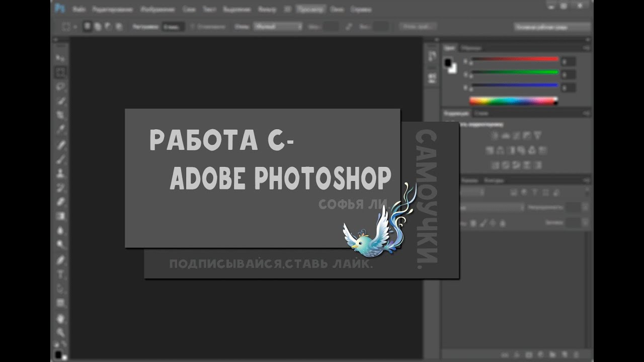Viewport: 644px width, 362px height.
Task: Toggle the Сглаживание anti-alias checkbox
Action: click(x=193, y=26)
